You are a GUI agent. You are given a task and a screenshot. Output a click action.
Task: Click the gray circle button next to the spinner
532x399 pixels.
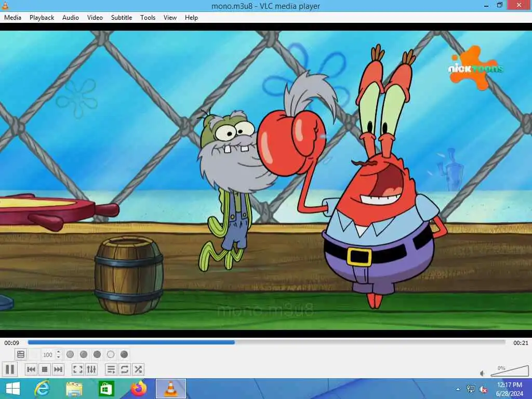pyautogui.click(x=70, y=354)
